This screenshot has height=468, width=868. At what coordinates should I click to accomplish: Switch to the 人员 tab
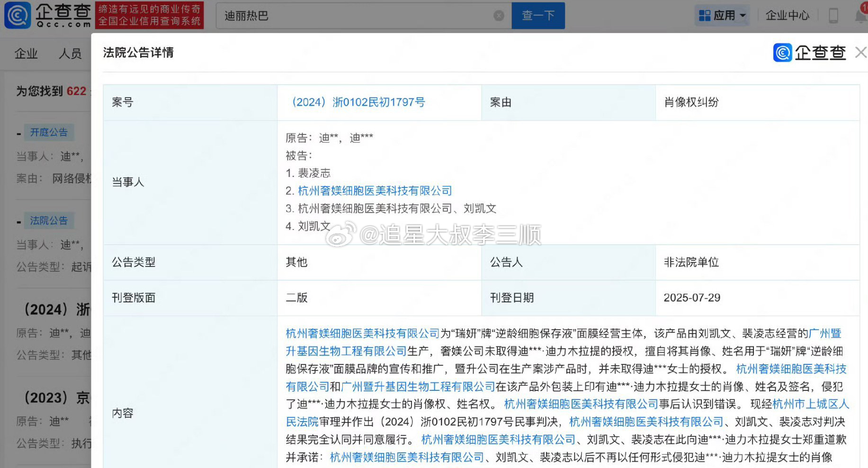pyautogui.click(x=70, y=53)
